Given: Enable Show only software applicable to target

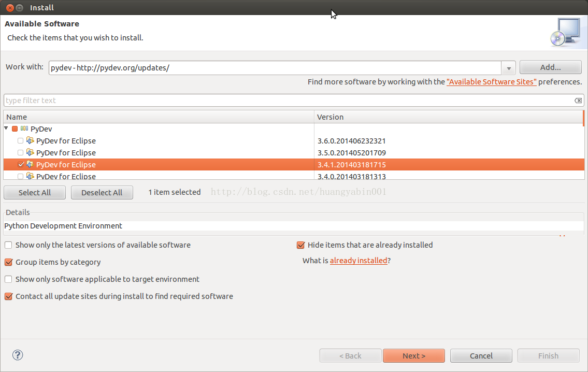Looking at the screenshot, I should [8, 279].
